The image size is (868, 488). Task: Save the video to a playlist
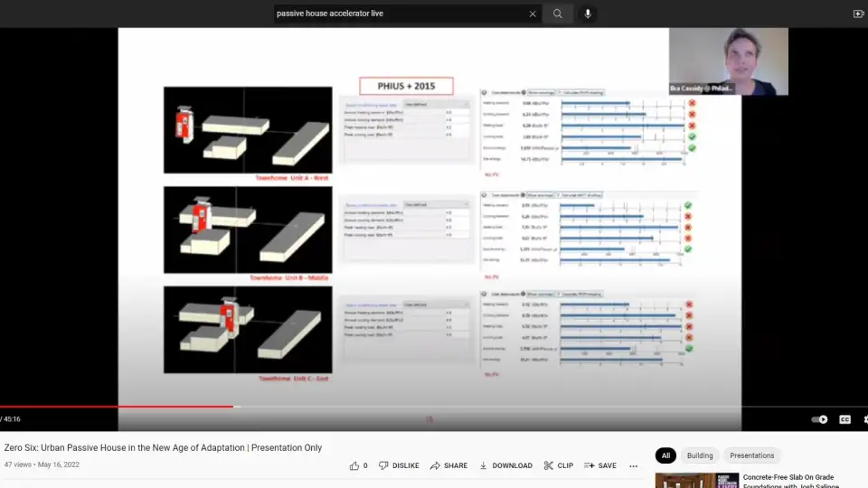click(x=600, y=465)
